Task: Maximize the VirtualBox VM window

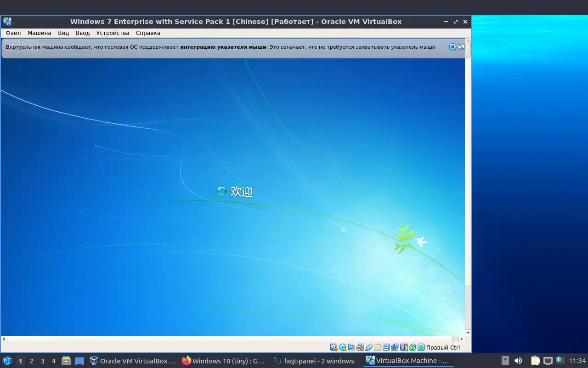Action: [x=456, y=22]
